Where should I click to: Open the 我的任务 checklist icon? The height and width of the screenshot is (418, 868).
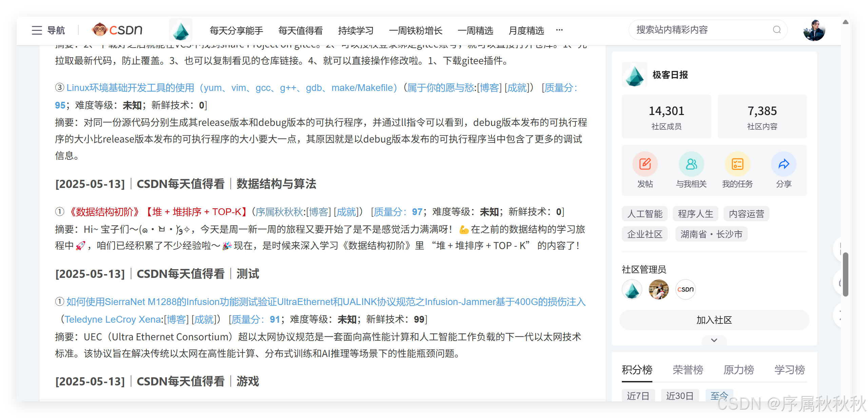[x=737, y=164]
